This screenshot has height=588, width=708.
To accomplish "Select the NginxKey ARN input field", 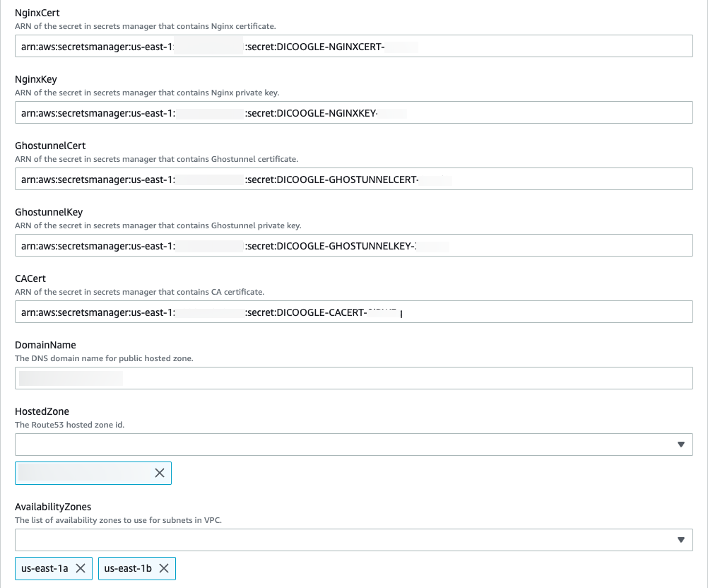I will point(353,112).
